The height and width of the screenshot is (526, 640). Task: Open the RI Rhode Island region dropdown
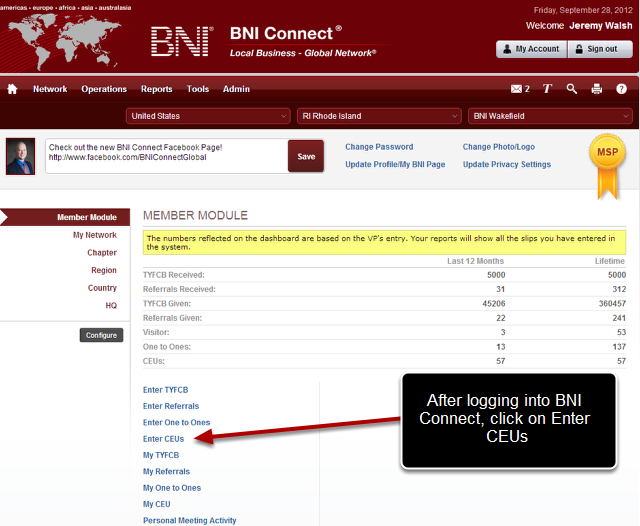pyautogui.click(x=378, y=116)
